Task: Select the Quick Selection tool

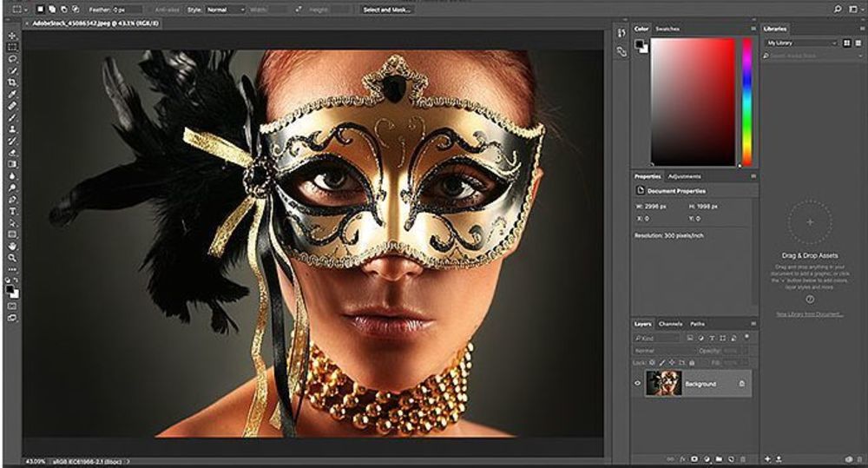Action: [12, 70]
